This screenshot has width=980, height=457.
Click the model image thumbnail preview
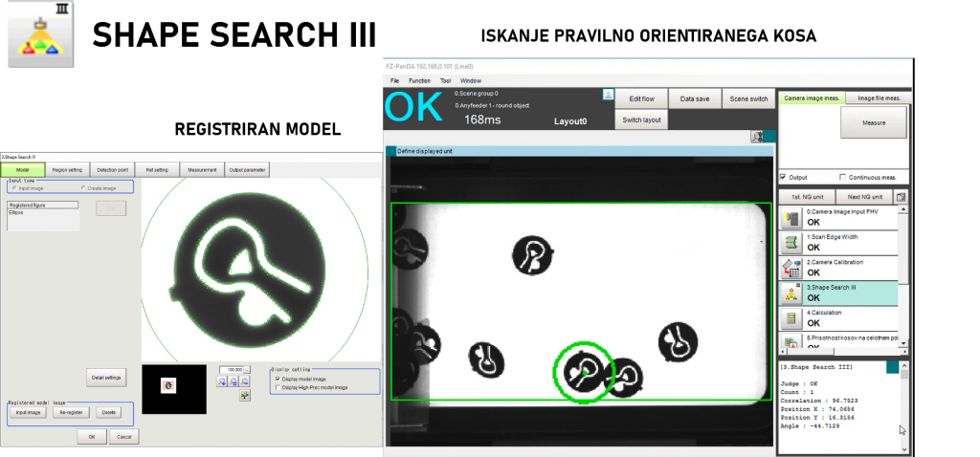tap(169, 385)
